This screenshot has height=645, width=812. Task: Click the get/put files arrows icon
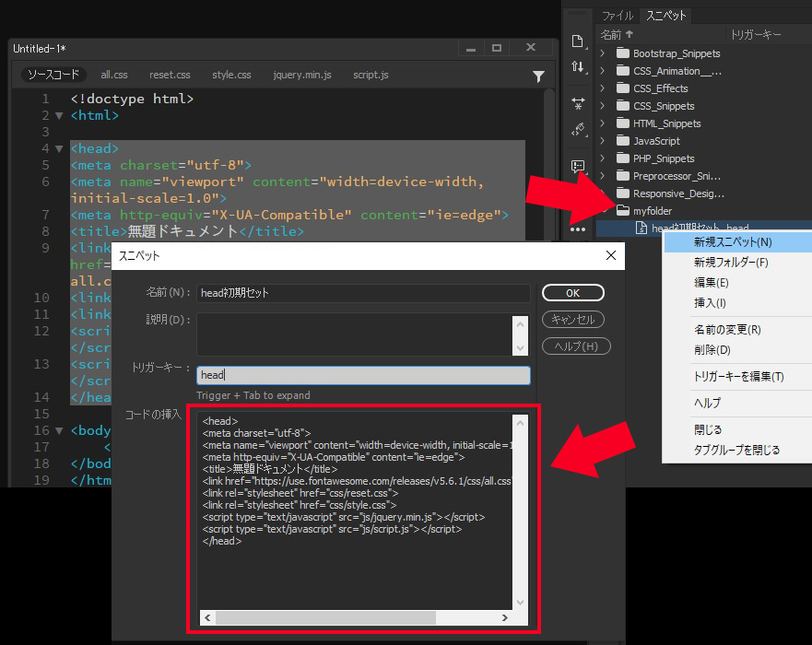pyautogui.click(x=577, y=66)
